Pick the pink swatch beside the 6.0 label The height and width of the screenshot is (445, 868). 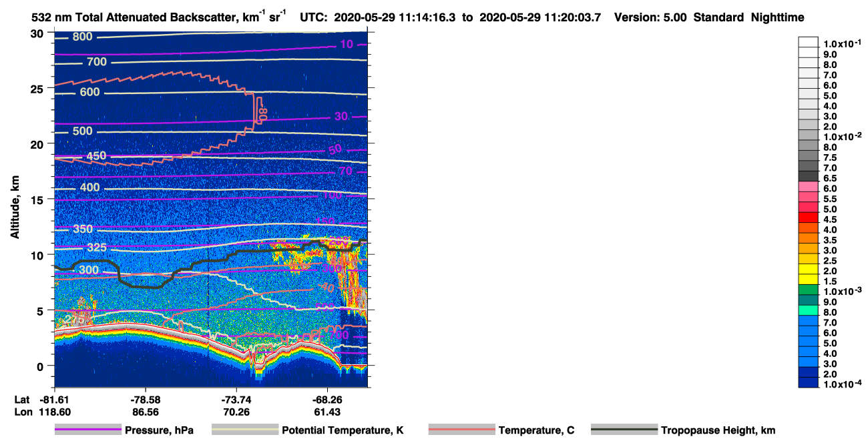point(809,186)
